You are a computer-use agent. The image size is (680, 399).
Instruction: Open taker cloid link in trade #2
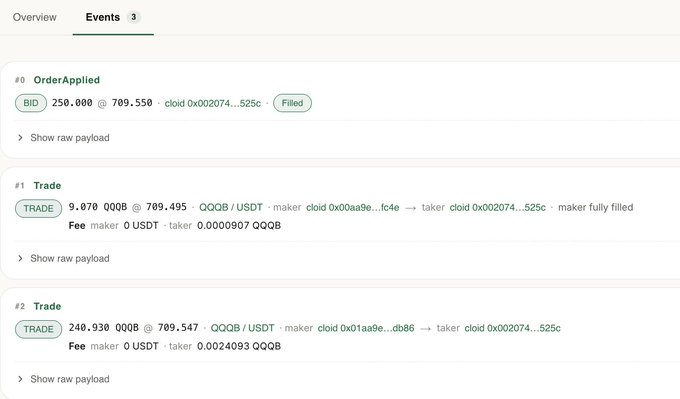[513, 328]
